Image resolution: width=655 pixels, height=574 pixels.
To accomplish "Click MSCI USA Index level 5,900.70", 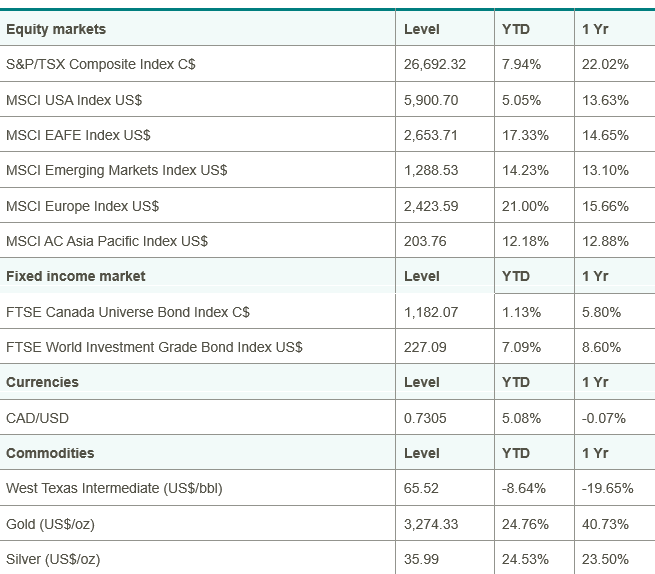I will [431, 100].
